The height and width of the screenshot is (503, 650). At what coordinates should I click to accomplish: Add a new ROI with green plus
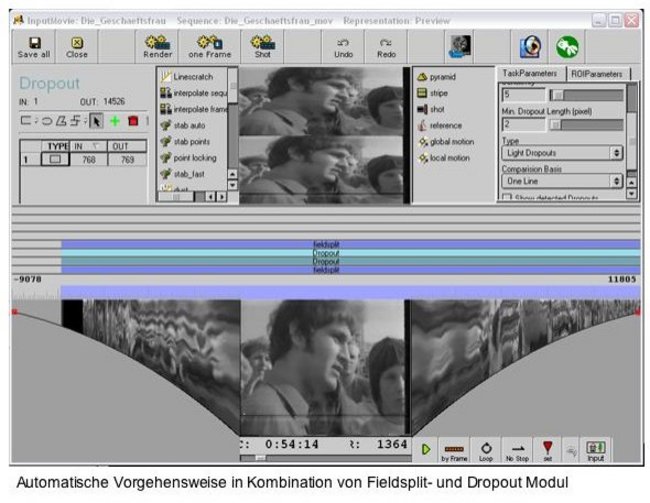(115, 121)
